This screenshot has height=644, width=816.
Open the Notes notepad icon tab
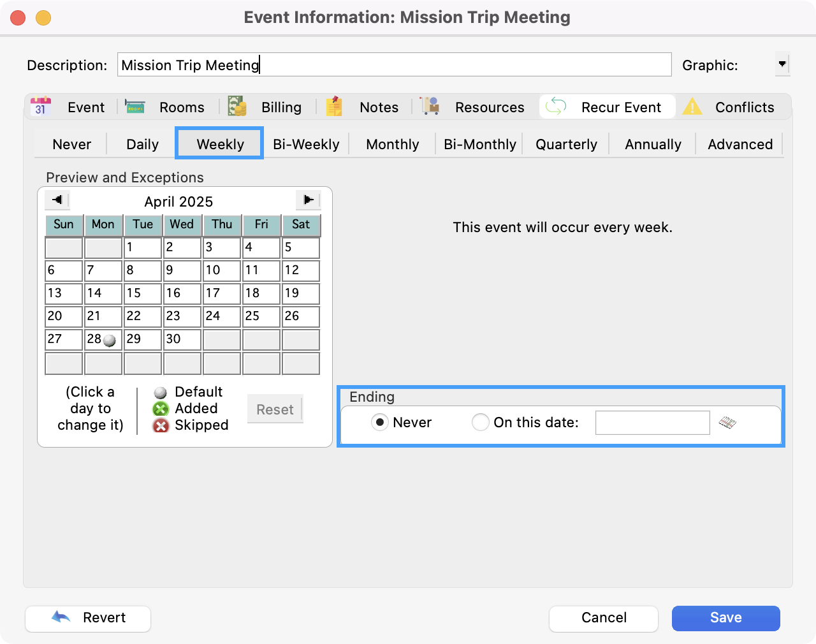click(x=335, y=106)
